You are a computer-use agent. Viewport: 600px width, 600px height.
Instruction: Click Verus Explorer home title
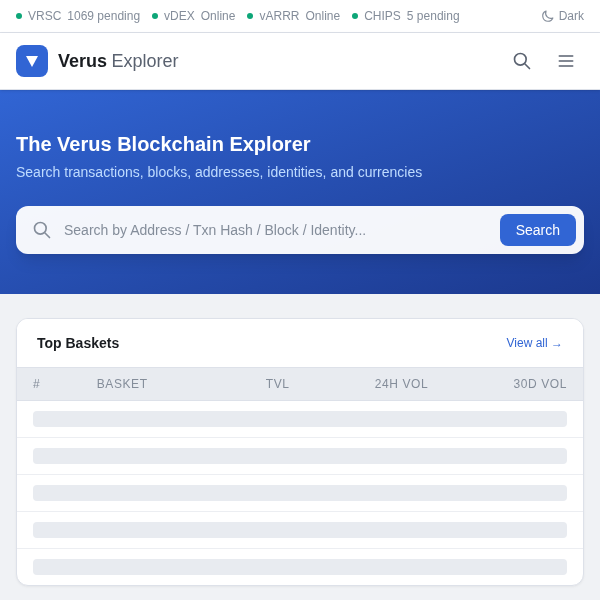click(x=118, y=61)
